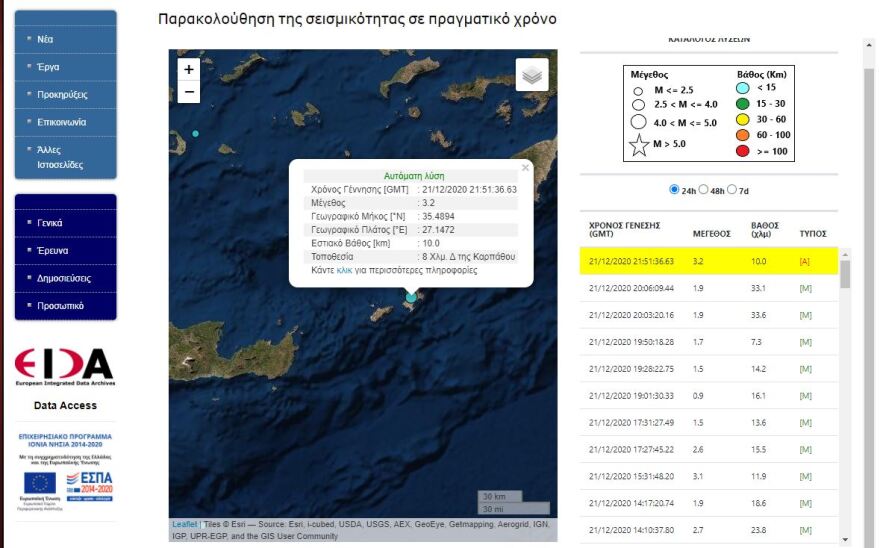
Task: Open the Data Access link
Action: click(65, 405)
